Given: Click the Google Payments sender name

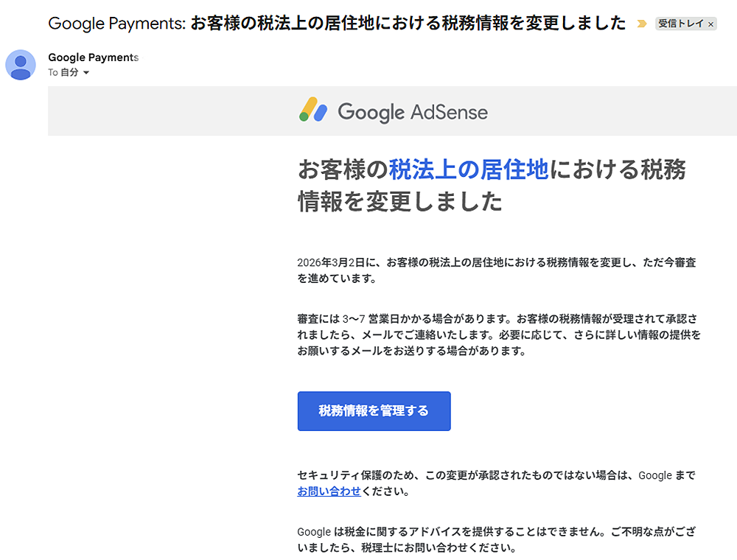Looking at the screenshot, I should (x=93, y=57).
